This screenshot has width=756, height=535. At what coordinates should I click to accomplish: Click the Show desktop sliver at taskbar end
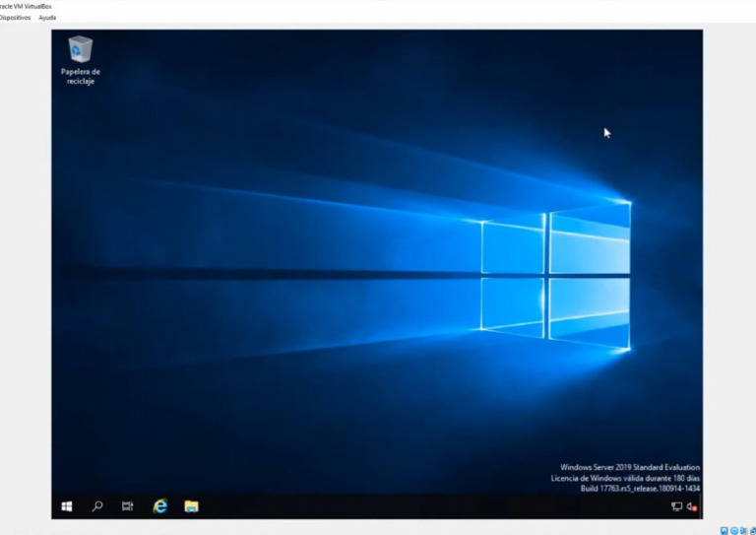click(701, 506)
